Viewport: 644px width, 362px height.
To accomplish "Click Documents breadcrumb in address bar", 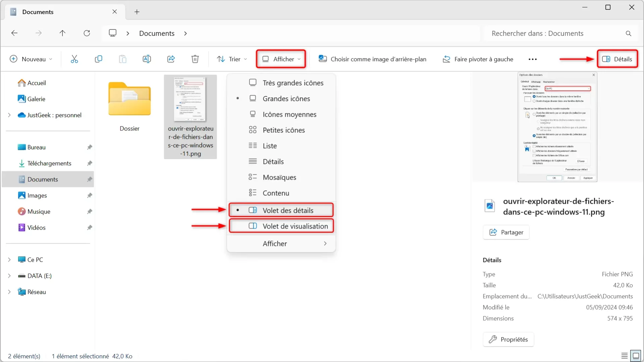I will click(x=157, y=34).
